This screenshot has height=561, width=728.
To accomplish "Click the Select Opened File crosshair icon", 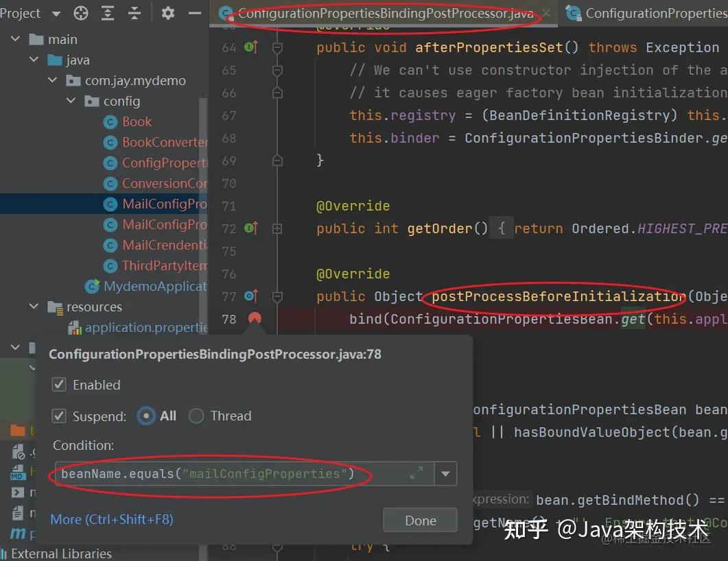I will tap(80, 12).
